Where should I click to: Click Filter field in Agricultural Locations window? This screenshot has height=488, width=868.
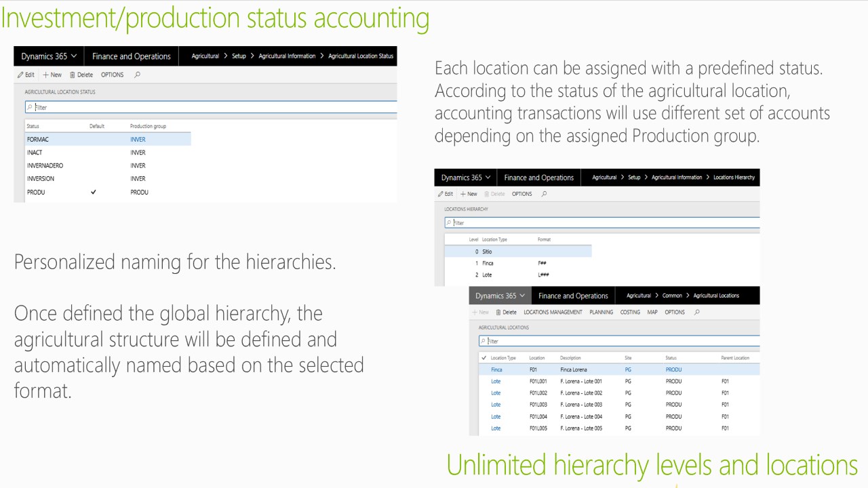(x=619, y=341)
